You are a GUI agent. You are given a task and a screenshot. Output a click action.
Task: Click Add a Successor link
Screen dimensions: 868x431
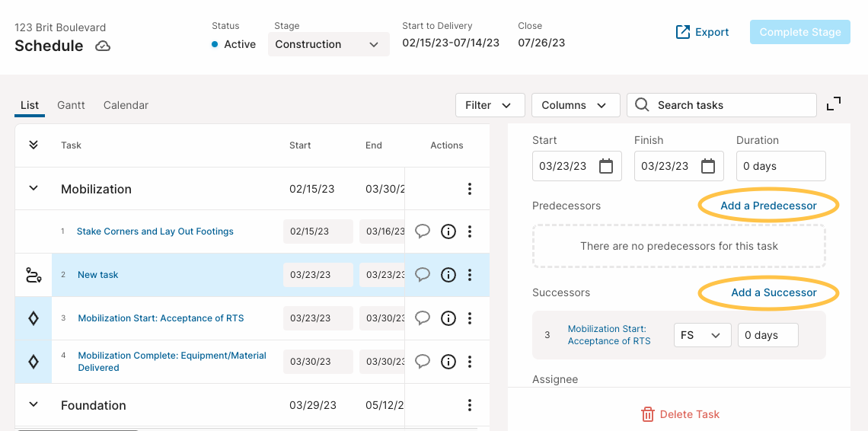tap(774, 292)
